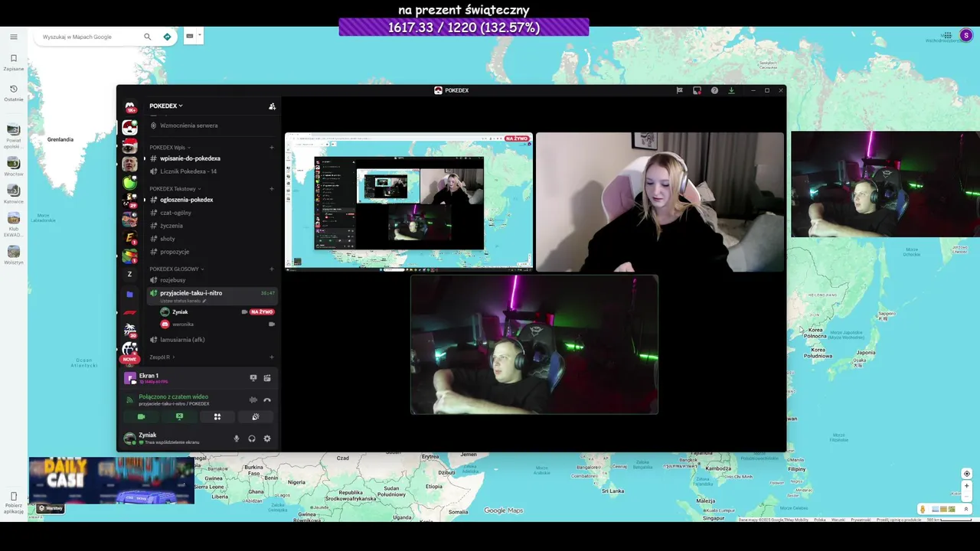Open Google apps grid icon
This screenshot has width=980, height=551.
click(947, 35)
